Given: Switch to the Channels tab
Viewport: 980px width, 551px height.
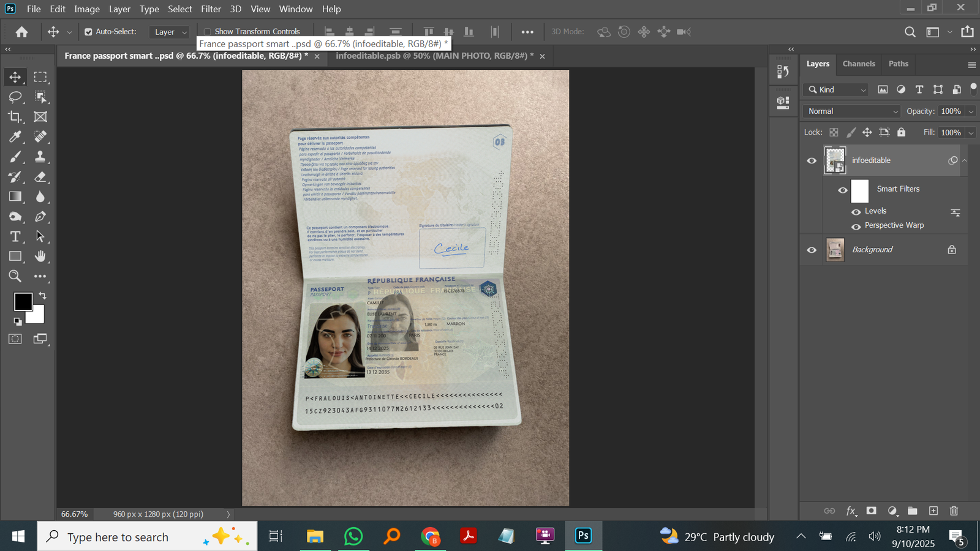Looking at the screenshot, I should pyautogui.click(x=859, y=64).
